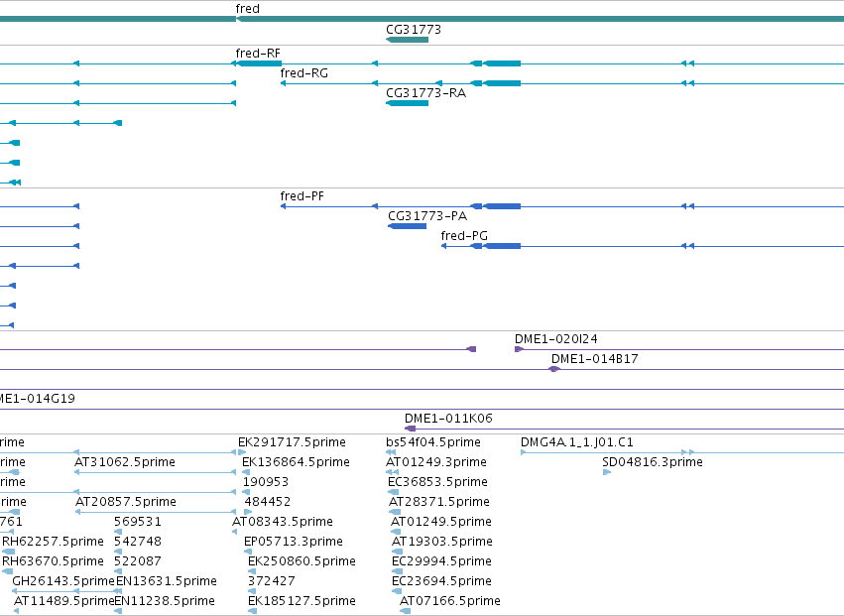The width and height of the screenshot is (844, 616).
Task: Select EST RH63670.5prime
Action: coord(53,561)
